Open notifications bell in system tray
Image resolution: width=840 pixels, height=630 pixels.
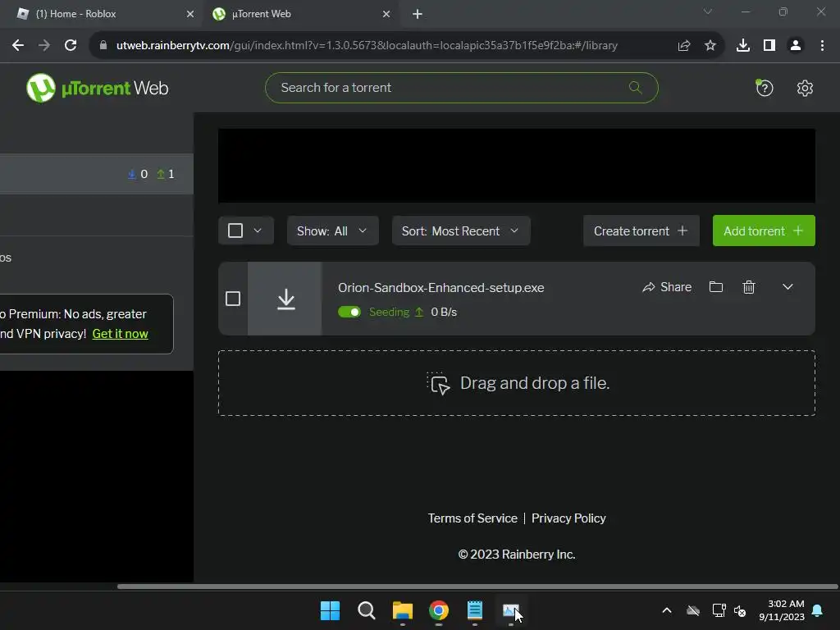pyautogui.click(x=818, y=610)
